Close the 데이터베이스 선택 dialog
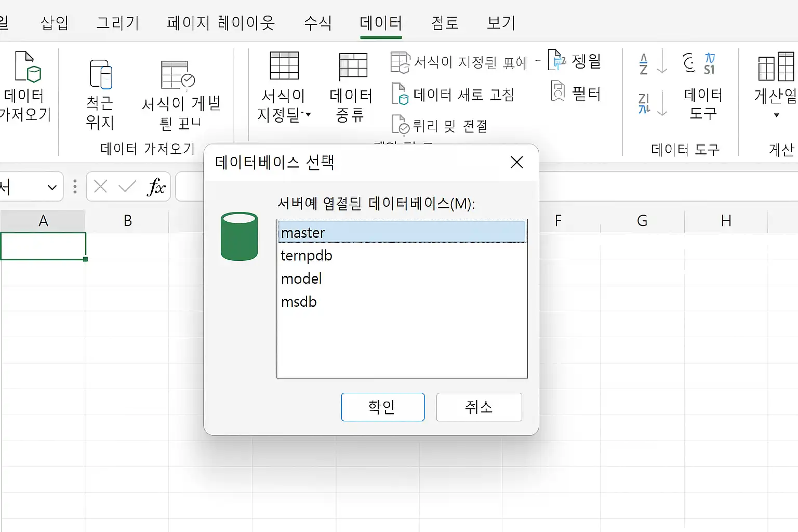Viewport: 798px width, 532px height. pos(517,163)
